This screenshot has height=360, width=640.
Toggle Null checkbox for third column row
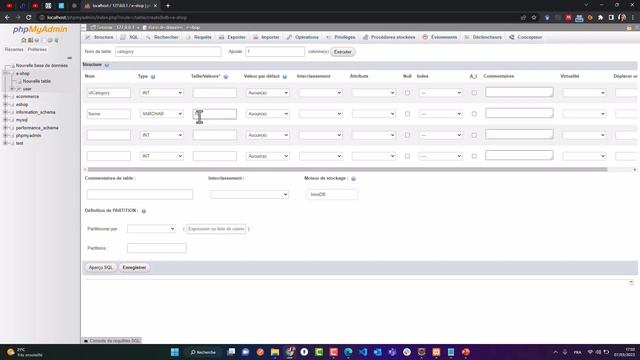(407, 135)
